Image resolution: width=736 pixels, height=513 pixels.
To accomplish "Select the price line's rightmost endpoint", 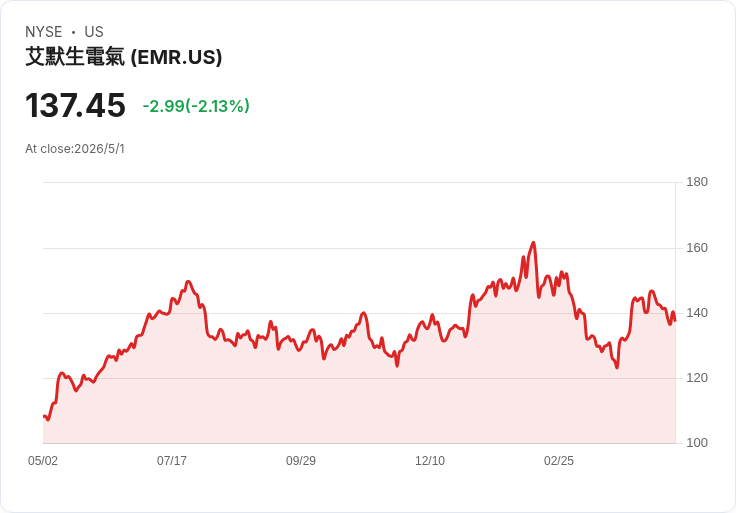I will tap(675, 321).
